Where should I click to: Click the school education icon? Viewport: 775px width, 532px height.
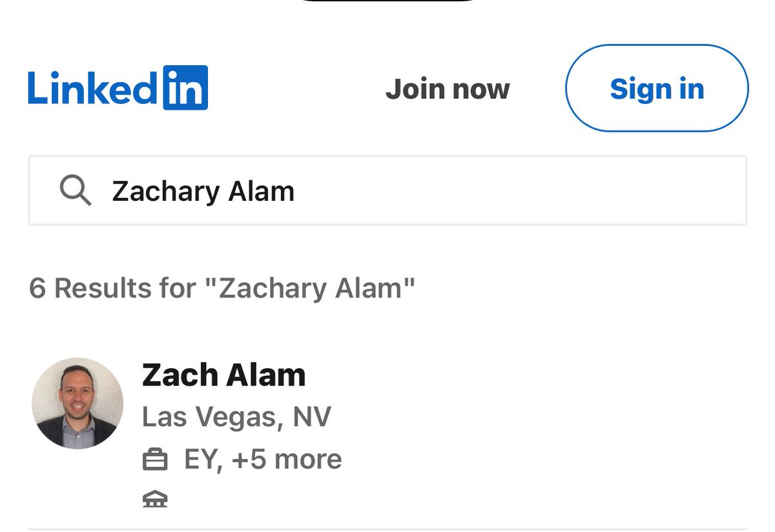tap(154, 499)
